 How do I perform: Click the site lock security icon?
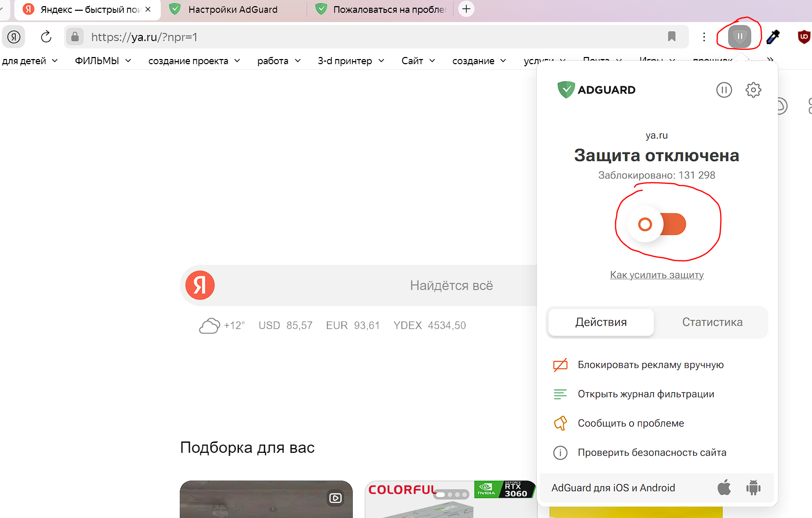tap(75, 37)
